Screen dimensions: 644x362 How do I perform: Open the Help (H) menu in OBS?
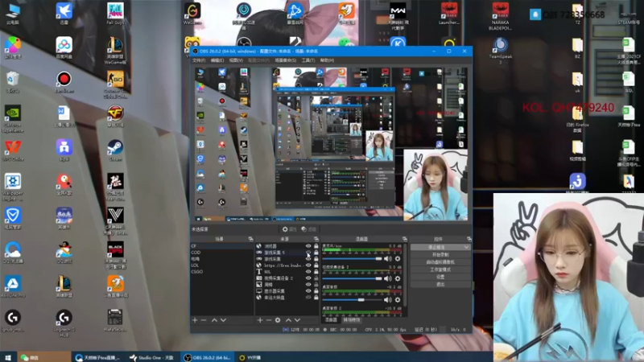327,60
